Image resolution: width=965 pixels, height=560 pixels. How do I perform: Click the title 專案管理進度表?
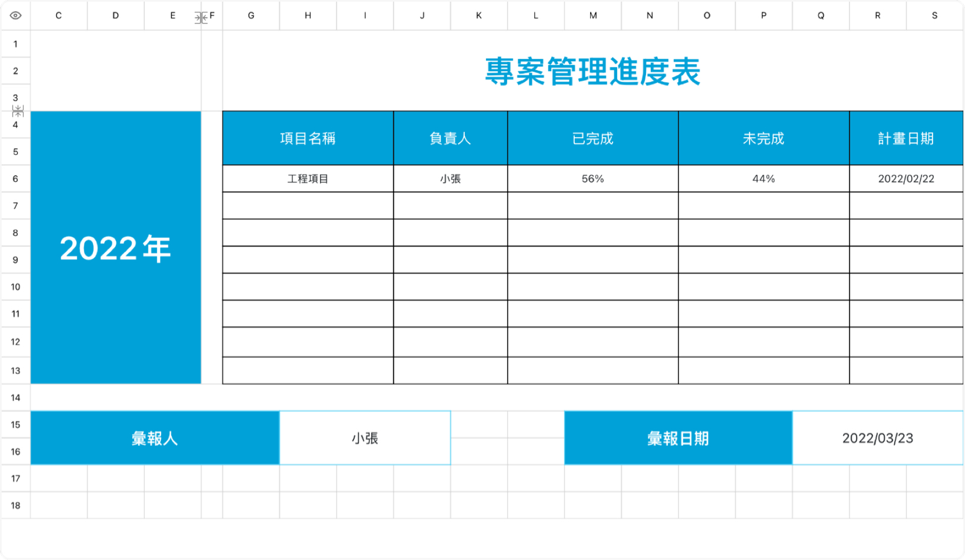(593, 72)
